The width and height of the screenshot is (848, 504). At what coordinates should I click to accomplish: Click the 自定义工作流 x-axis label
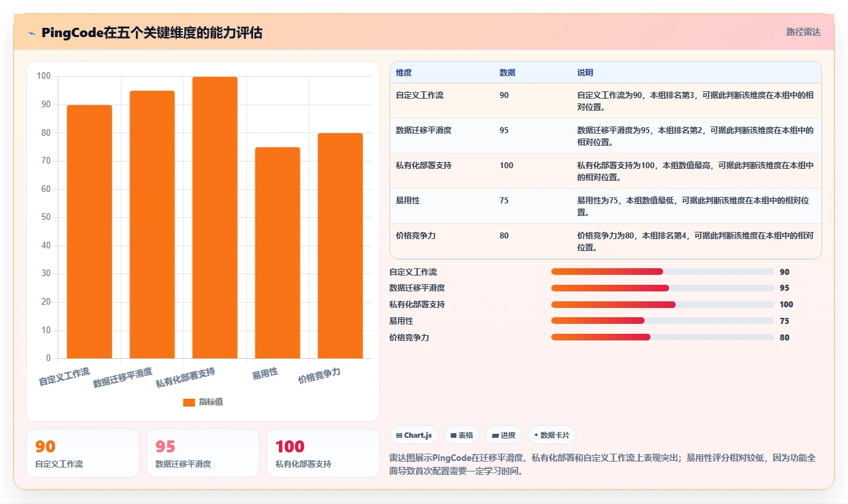[x=64, y=376]
